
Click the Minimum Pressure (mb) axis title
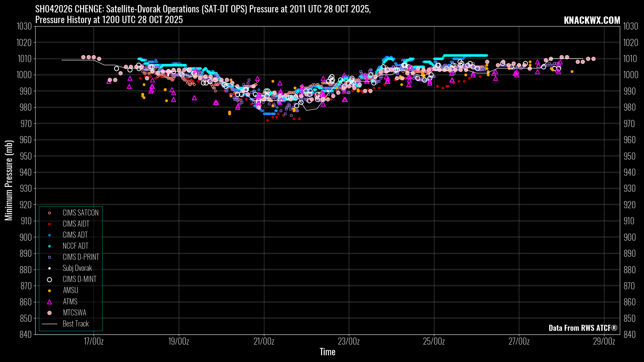point(9,180)
